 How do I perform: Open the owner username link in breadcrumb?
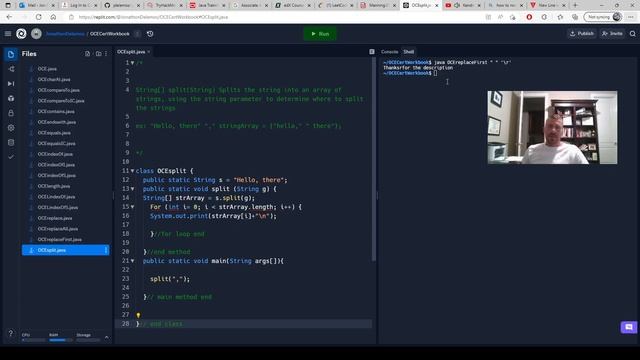[x=65, y=34]
